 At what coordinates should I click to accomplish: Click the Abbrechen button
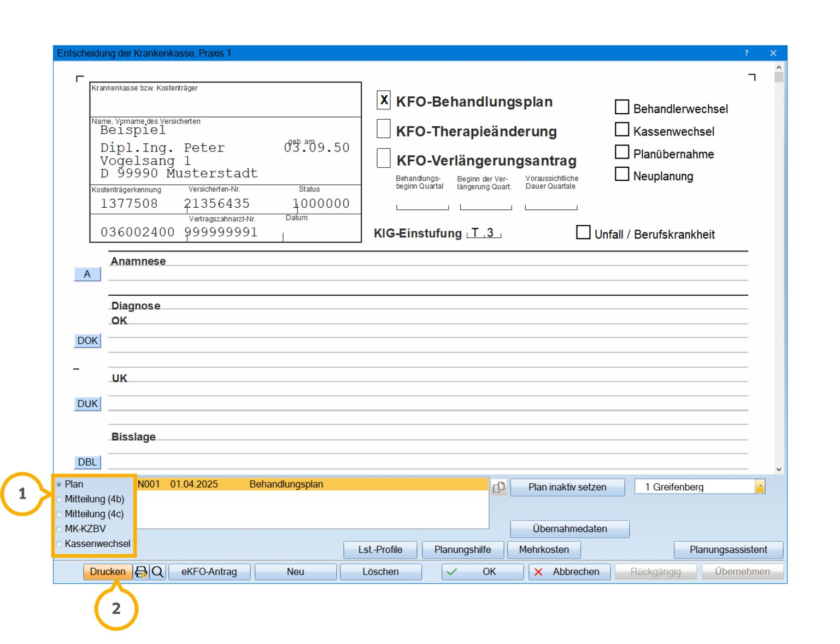pyautogui.click(x=569, y=572)
